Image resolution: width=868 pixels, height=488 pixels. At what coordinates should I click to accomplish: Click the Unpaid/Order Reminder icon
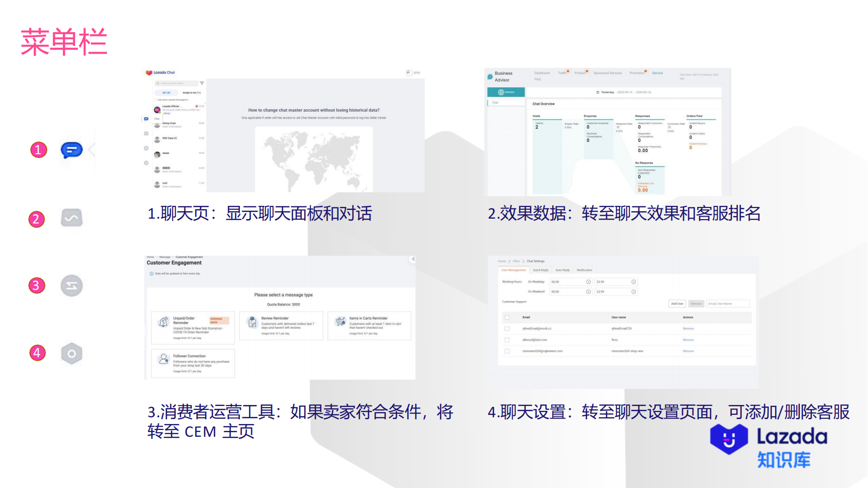tap(164, 322)
